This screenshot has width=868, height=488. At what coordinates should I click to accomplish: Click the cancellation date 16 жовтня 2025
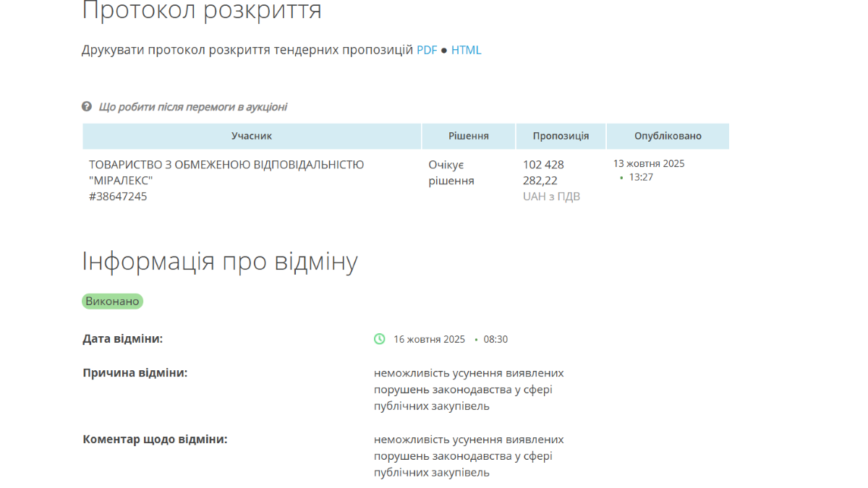[429, 339]
